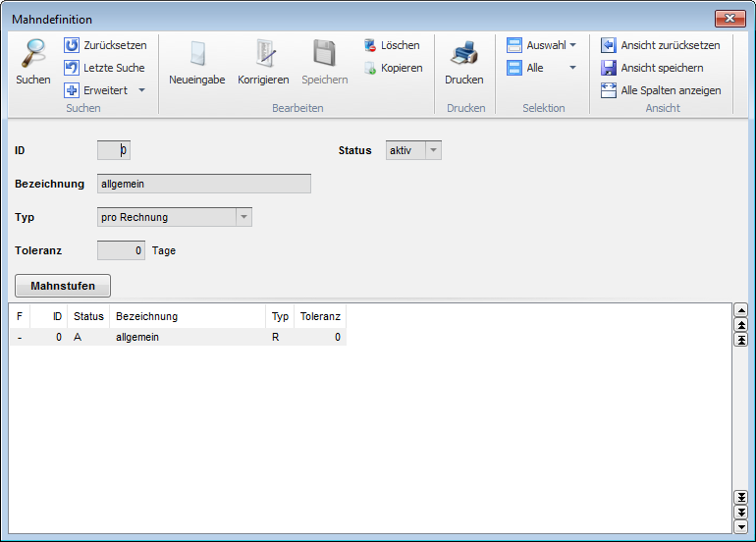Viewport: 756px width, 542px height.
Task: Click the Speichern floppy disk icon
Action: pos(324,53)
